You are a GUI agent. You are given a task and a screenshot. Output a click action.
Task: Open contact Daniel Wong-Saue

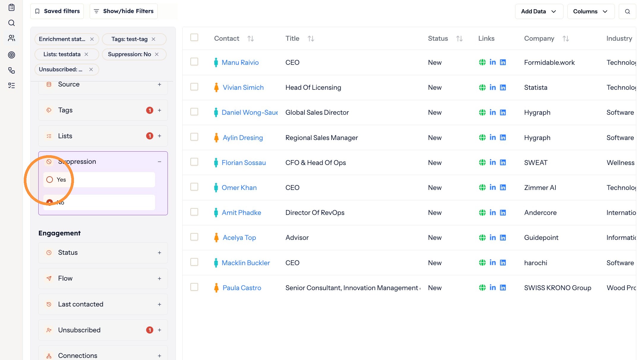click(x=250, y=113)
